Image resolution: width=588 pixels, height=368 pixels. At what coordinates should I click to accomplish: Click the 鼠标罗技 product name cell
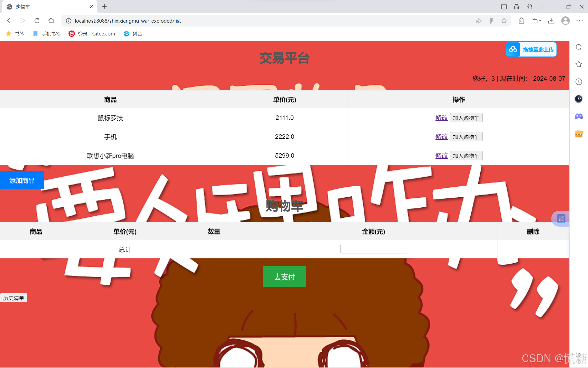(x=111, y=118)
